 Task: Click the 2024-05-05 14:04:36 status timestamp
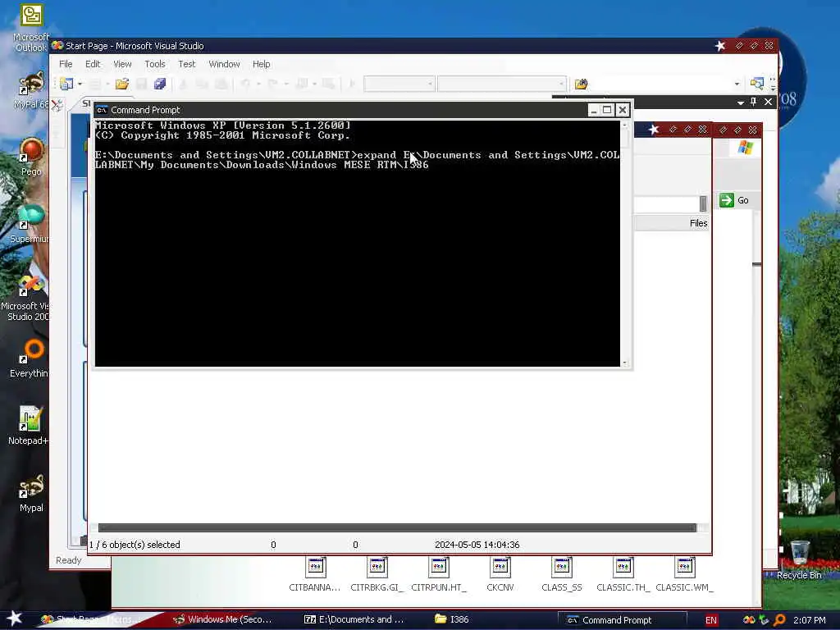click(477, 545)
